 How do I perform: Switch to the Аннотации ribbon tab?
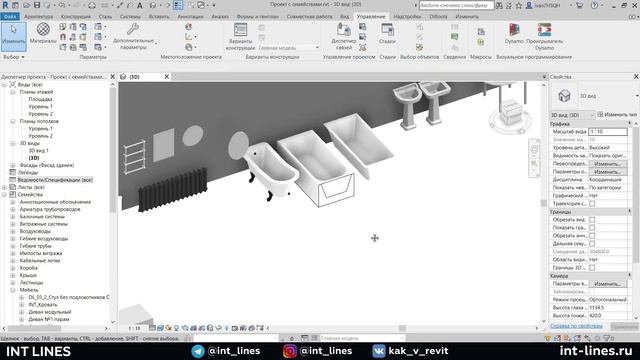click(191, 17)
